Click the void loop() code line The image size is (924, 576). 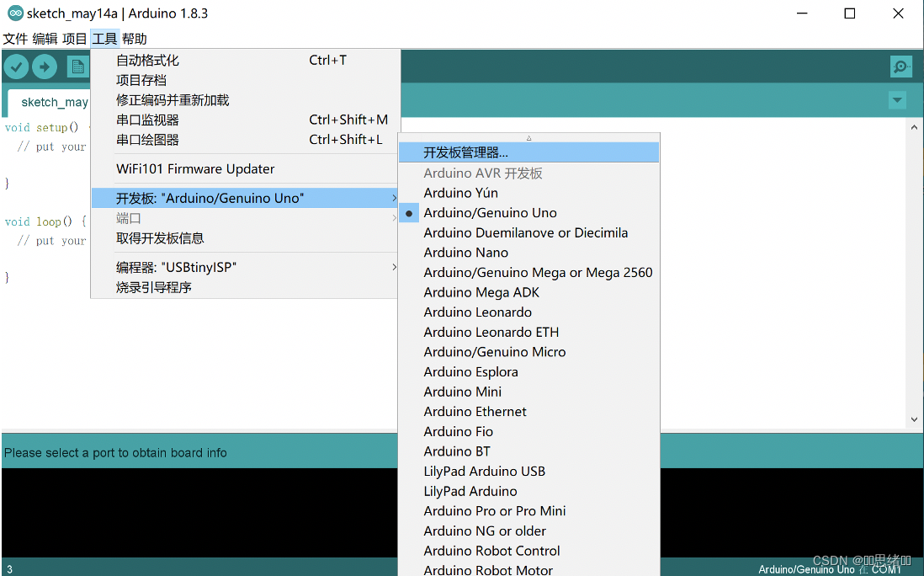(45, 221)
